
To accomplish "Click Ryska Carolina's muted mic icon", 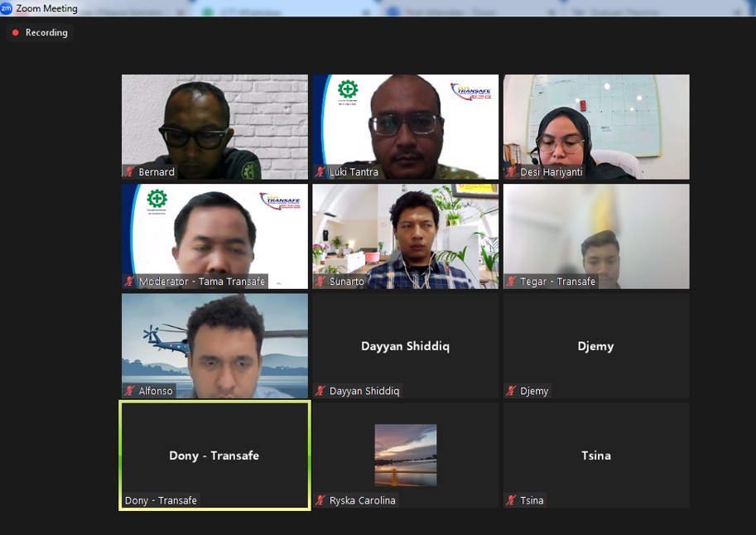I will [320, 500].
